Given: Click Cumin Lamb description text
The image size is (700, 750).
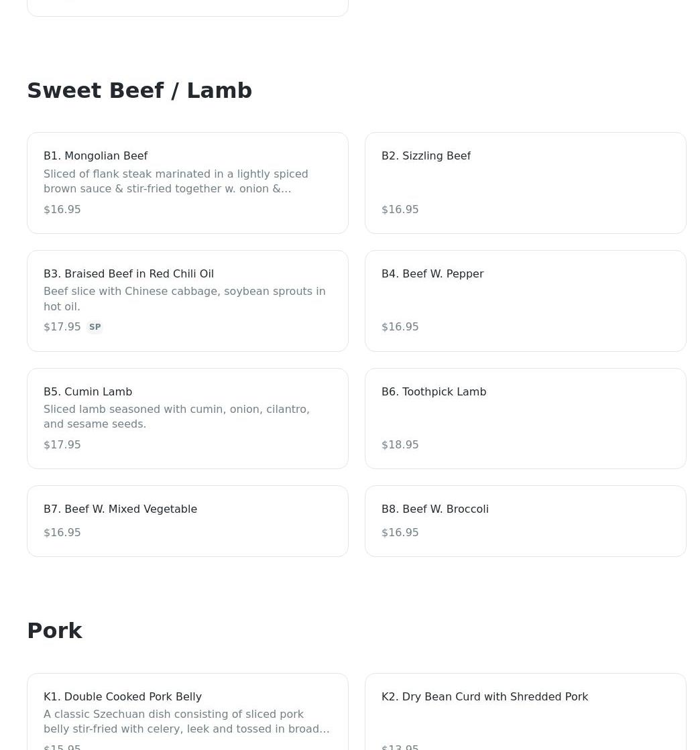Looking at the screenshot, I should tap(176, 417).
